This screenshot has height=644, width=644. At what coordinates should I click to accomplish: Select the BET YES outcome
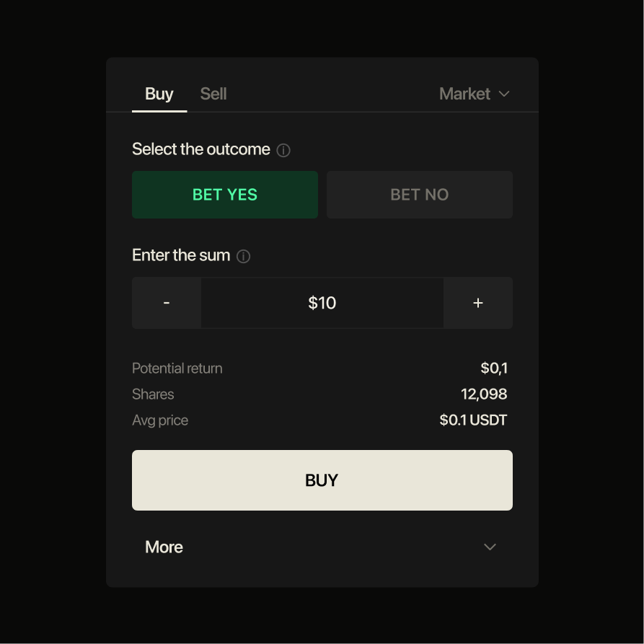225,195
